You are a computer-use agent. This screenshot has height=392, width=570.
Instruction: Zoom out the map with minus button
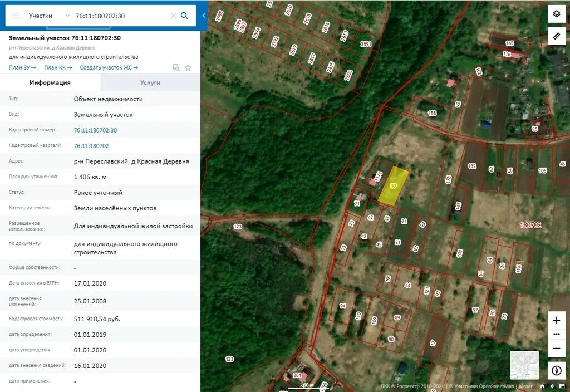[556, 349]
